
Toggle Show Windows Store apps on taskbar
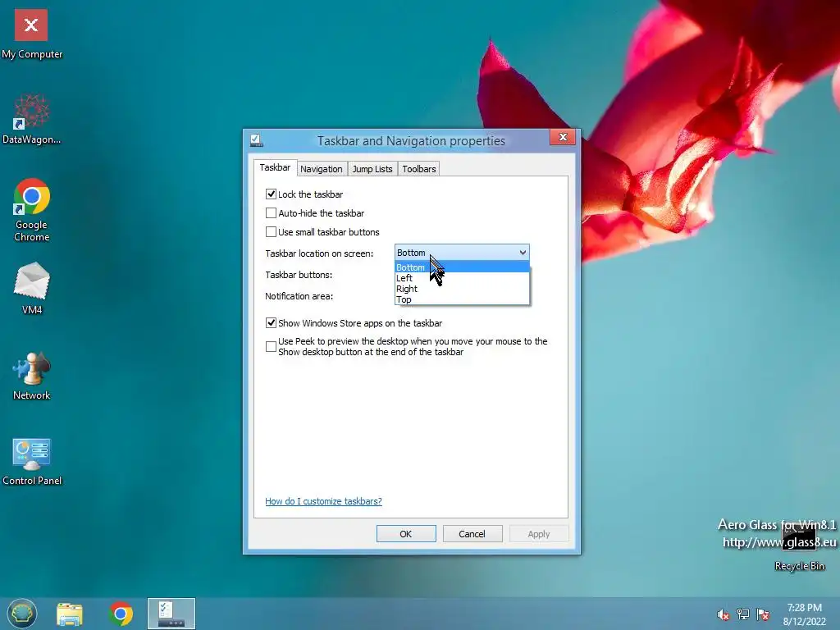point(271,322)
